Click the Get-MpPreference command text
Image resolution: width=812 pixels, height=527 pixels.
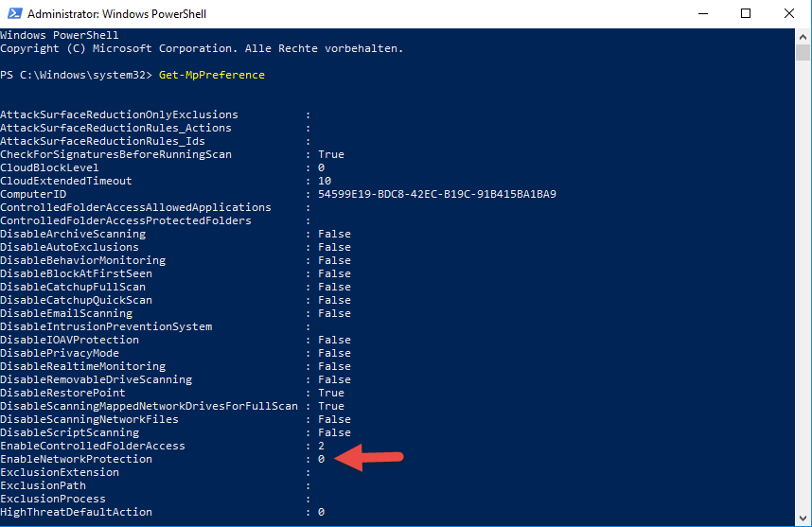pyautogui.click(x=212, y=75)
